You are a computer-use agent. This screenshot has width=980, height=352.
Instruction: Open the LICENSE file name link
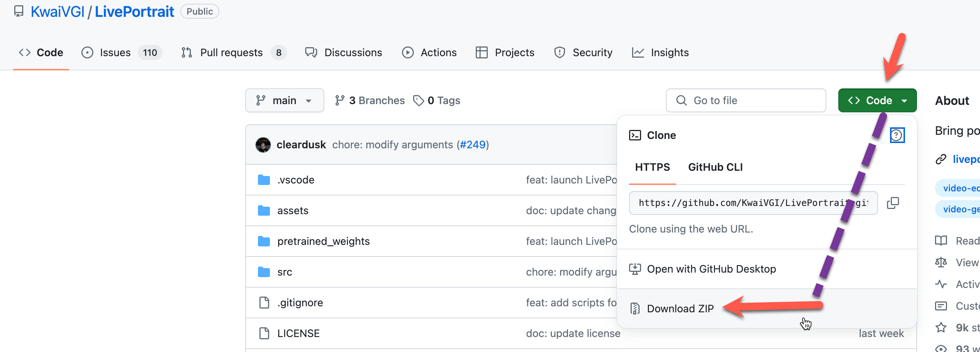tap(298, 333)
